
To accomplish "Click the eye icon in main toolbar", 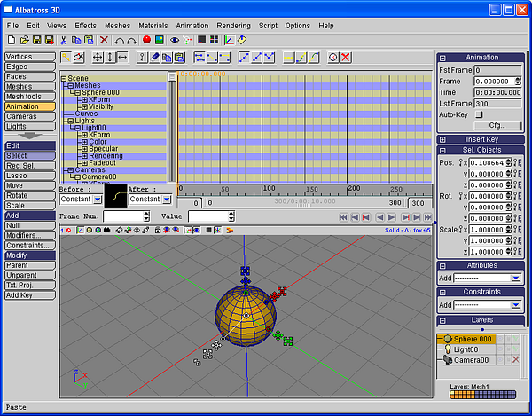I will pos(175,40).
